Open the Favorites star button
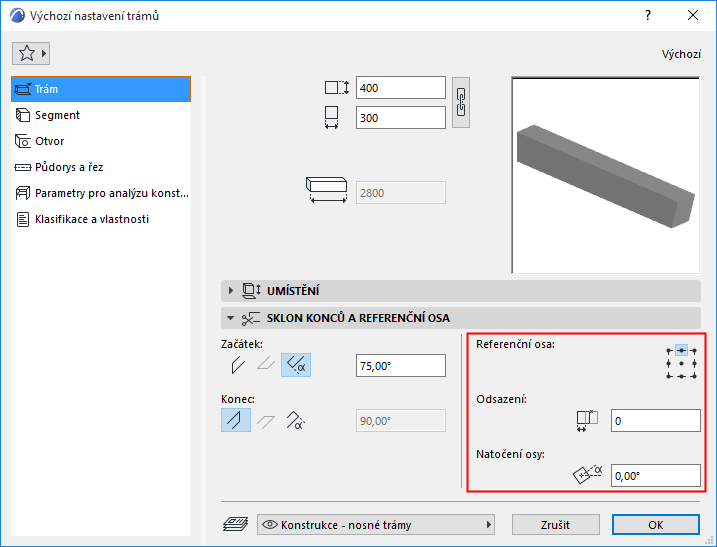 point(31,54)
